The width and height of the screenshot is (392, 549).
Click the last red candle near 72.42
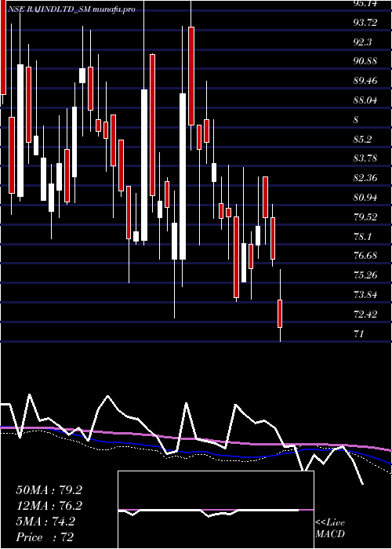(280, 314)
